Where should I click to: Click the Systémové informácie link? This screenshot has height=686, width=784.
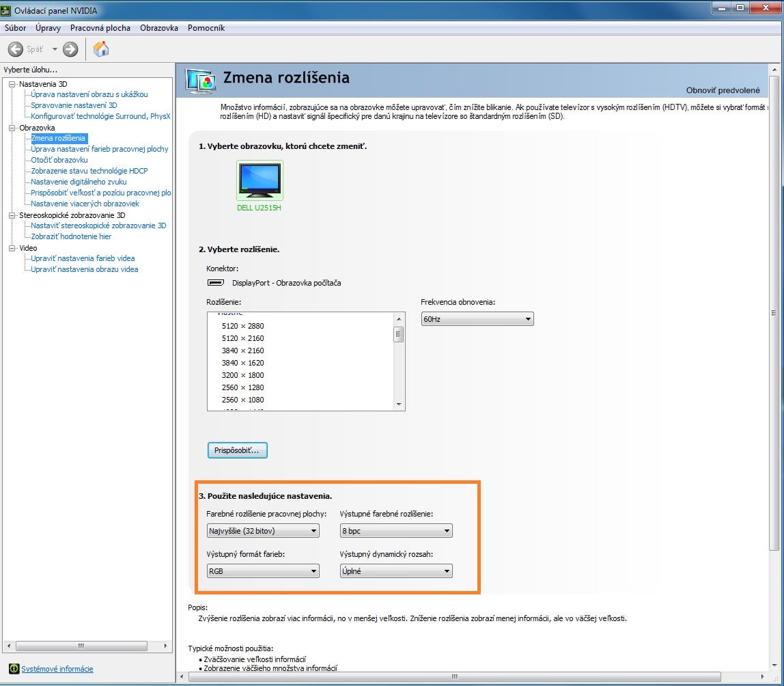point(57,669)
